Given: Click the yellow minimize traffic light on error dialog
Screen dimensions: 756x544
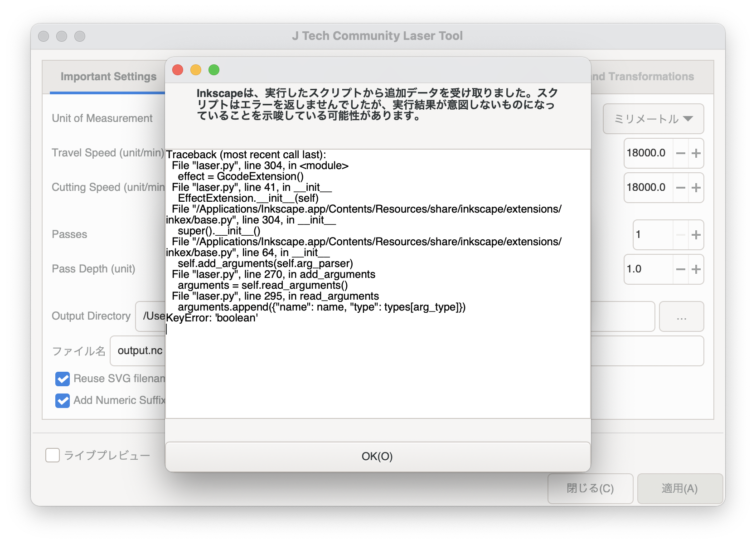Looking at the screenshot, I should coord(196,70).
